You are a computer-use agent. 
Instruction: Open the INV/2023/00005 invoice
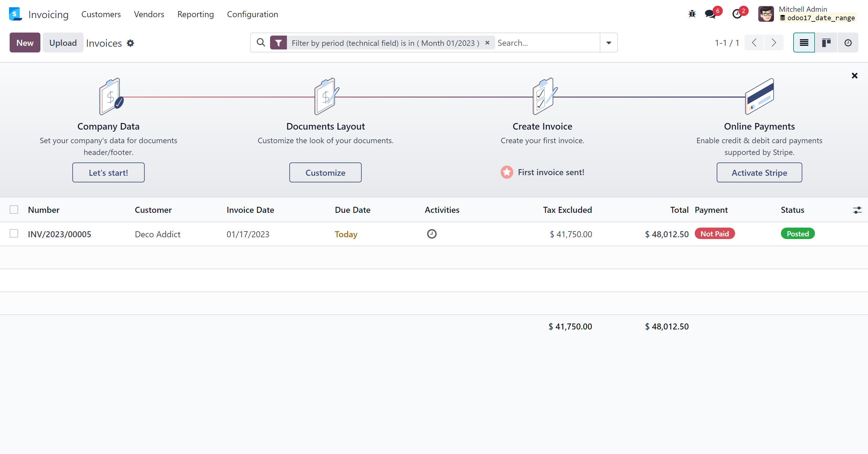pos(59,234)
